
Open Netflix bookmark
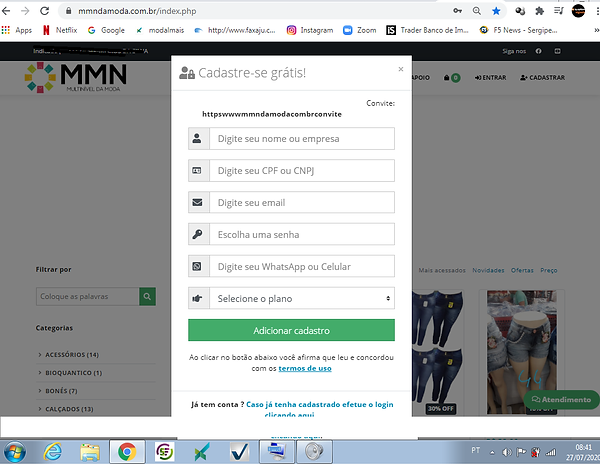click(60, 30)
